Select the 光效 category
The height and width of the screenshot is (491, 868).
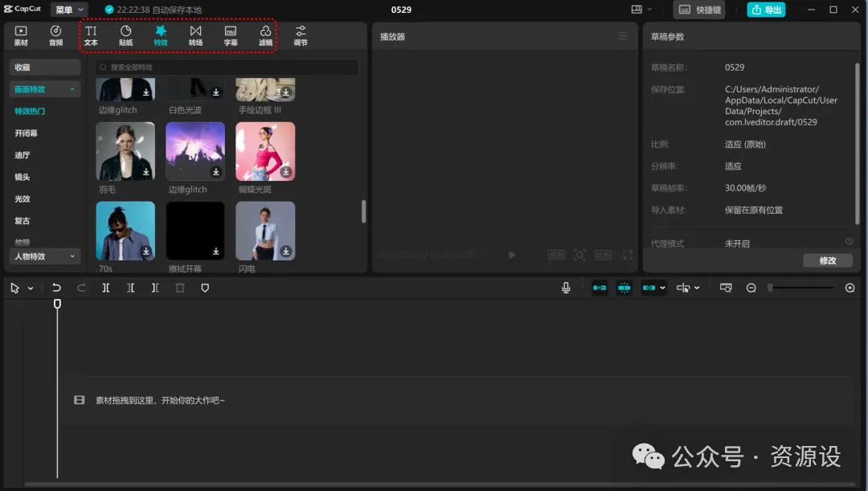[x=23, y=198]
